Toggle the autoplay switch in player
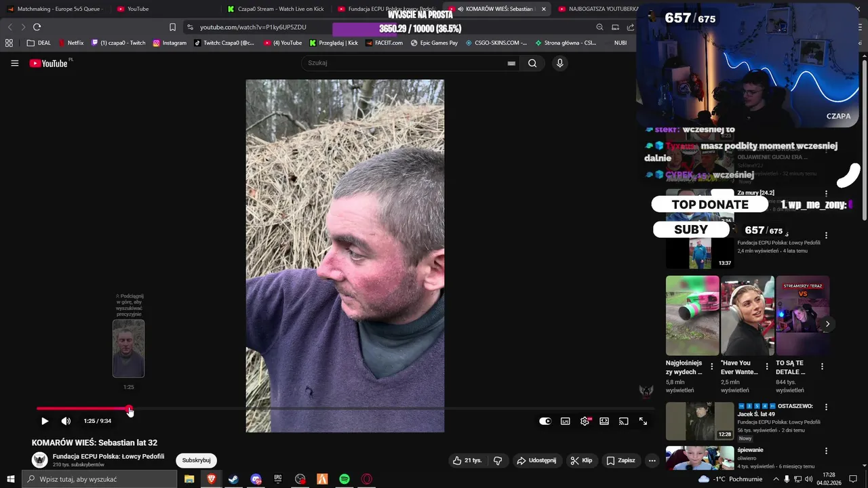Image resolution: width=868 pixels, height=488 pixels. pos(545,421)
